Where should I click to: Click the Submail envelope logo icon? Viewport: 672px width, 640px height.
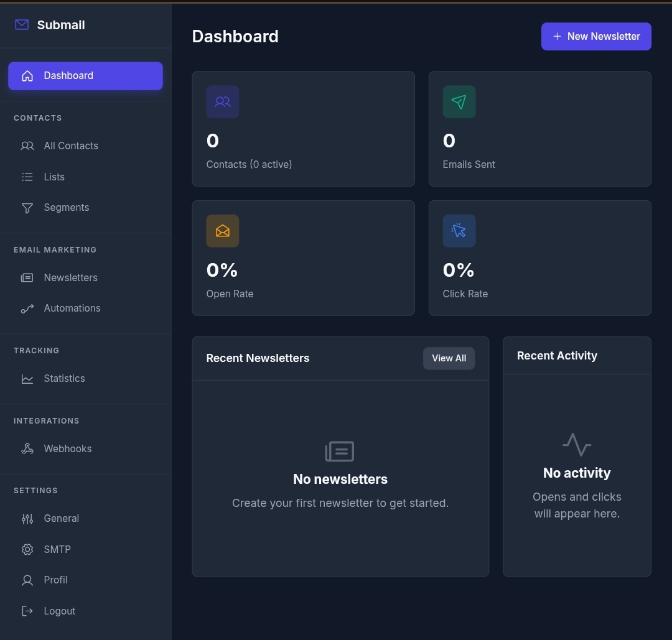pyautogui.click(x=22, y=25)
